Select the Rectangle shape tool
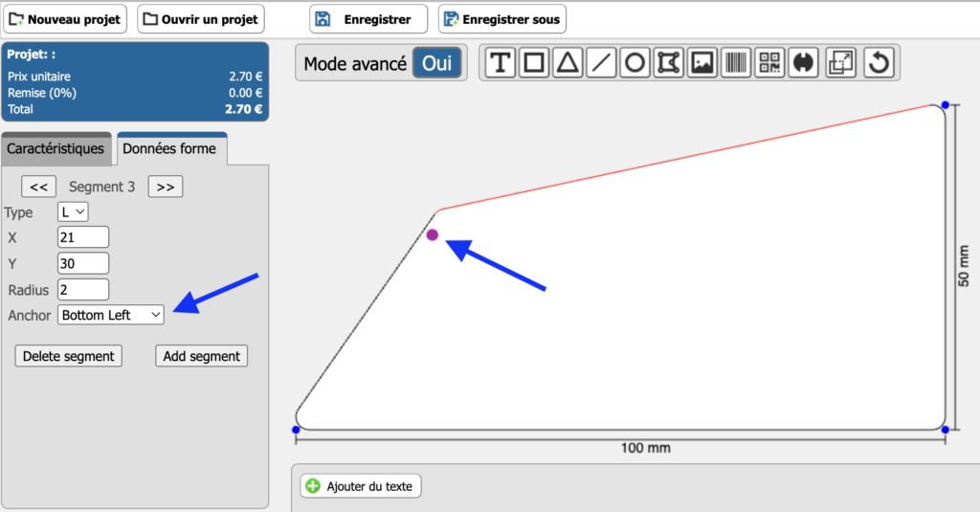The image size is (980, 512). pyautogui.click(x=534, y=62)
